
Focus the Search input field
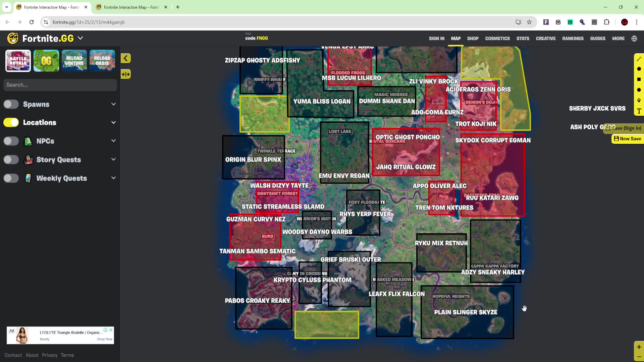coord(60,85)
